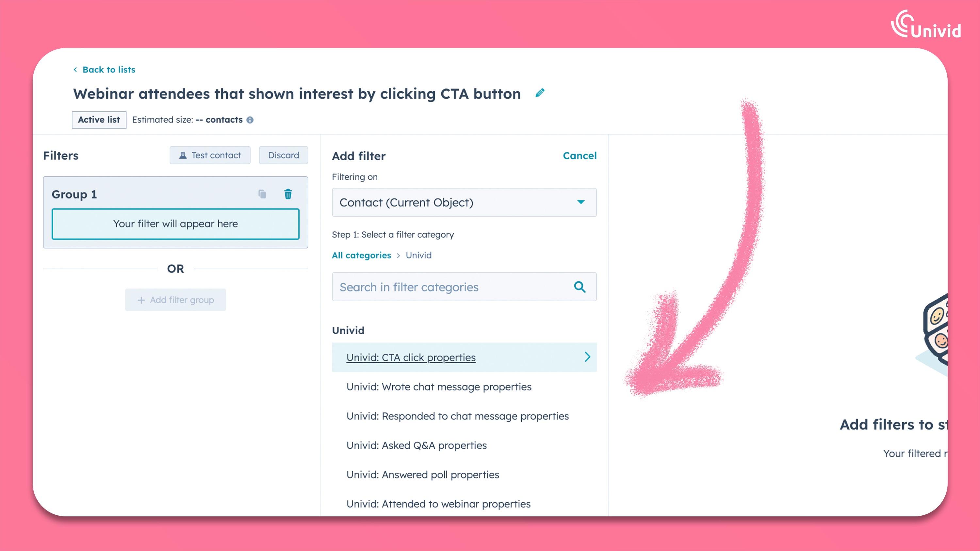
Task: Select Univid Asked Q&A properties filter
Action: (x=416, y=445)
